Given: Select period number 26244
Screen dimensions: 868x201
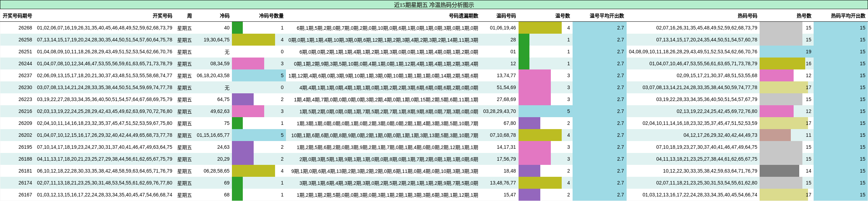Looking at the screenshot, I should point(25,63).
